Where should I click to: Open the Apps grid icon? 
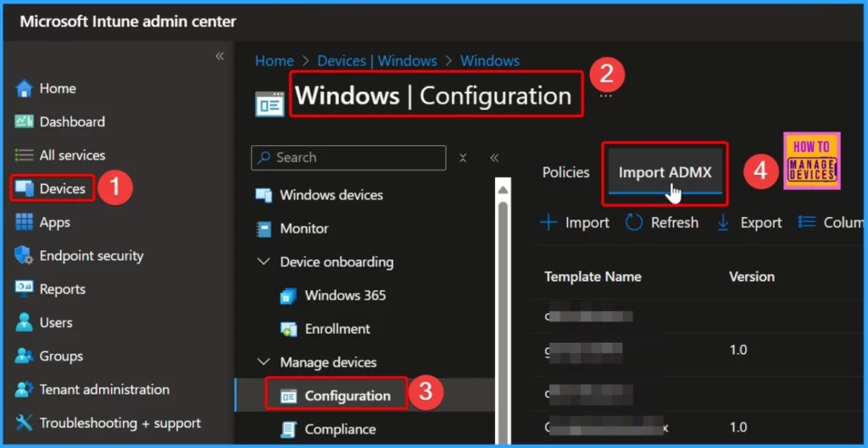click(24, 222)
